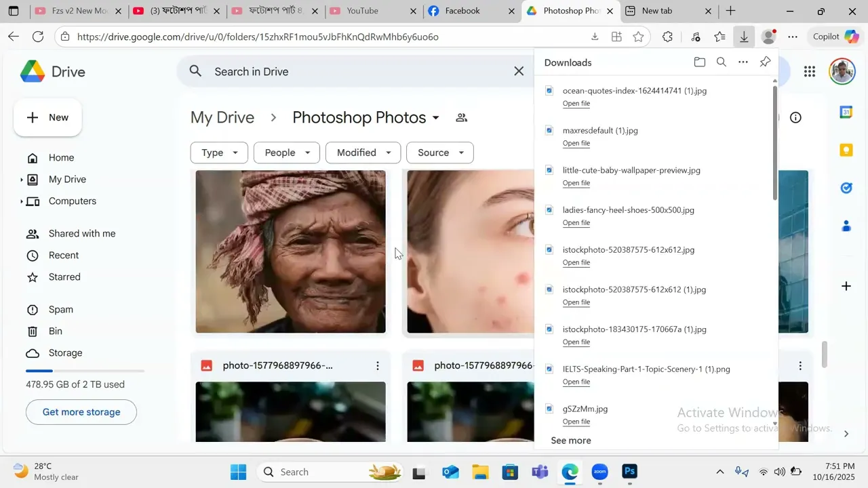Open Google Contacts side panel icon
The height and width of the screenshot is (488, 868).
pos(846,226)
